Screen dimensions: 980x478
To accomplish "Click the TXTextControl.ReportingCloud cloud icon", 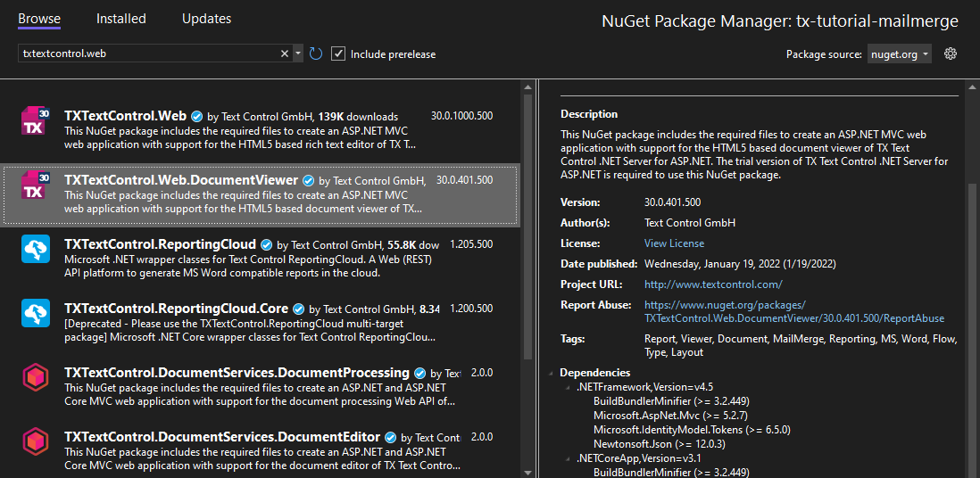I will 36,249.
